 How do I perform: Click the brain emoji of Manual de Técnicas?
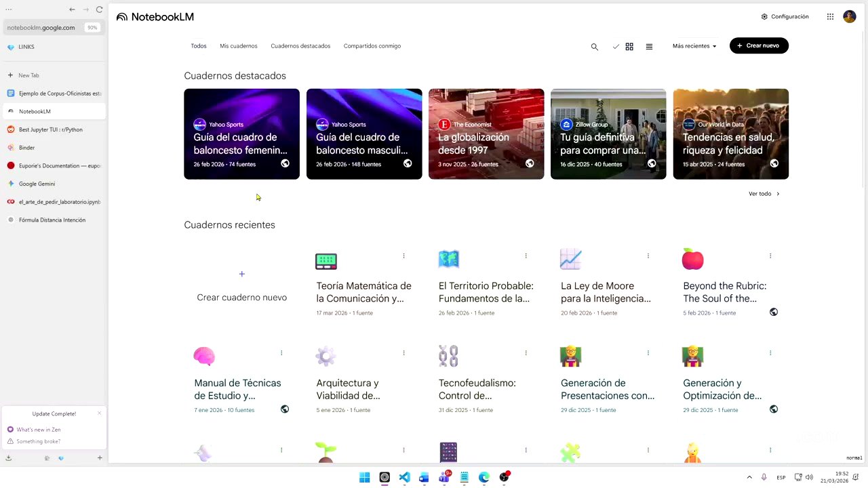pos(204,356)
